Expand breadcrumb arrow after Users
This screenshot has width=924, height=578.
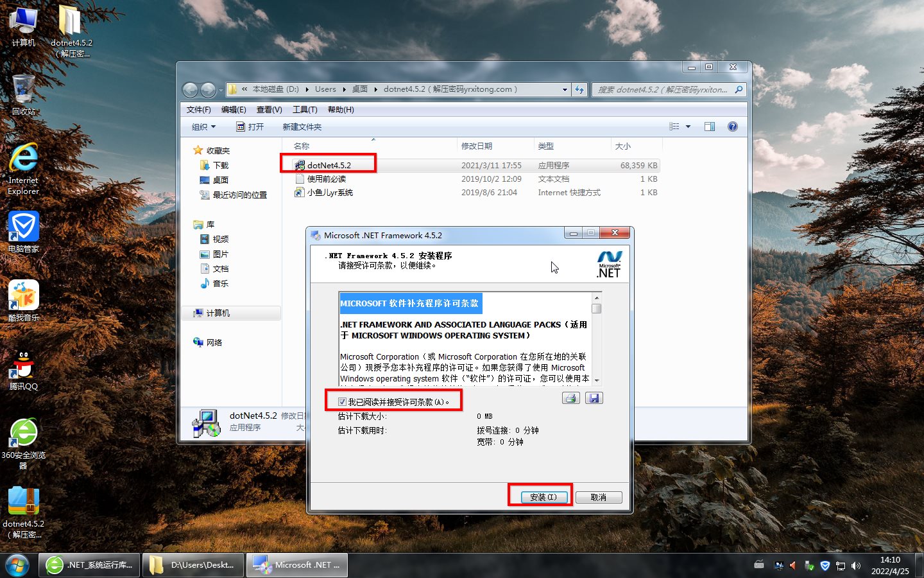click(345, 90)
